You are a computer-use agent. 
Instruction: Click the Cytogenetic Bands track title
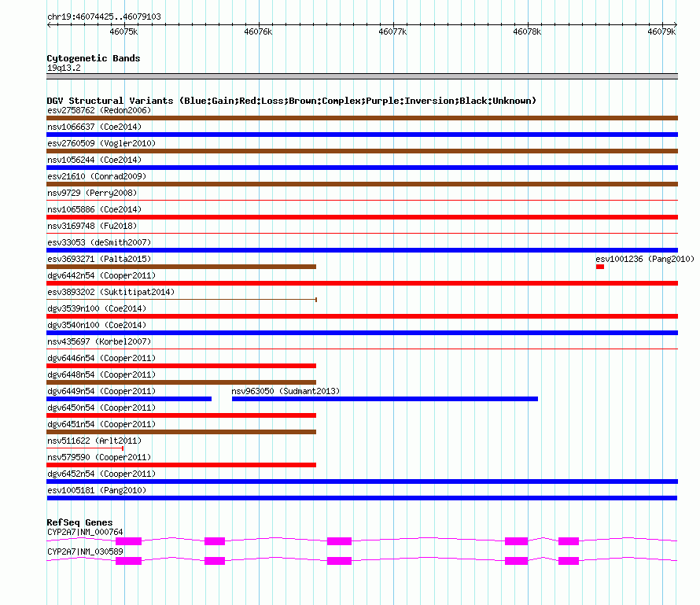(94, 58)
